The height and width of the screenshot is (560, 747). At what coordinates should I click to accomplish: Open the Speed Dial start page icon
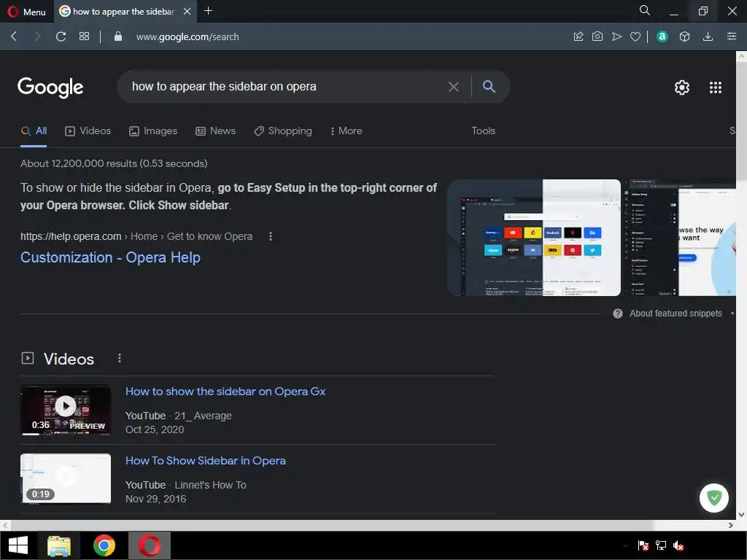click(x=85, y=36)
